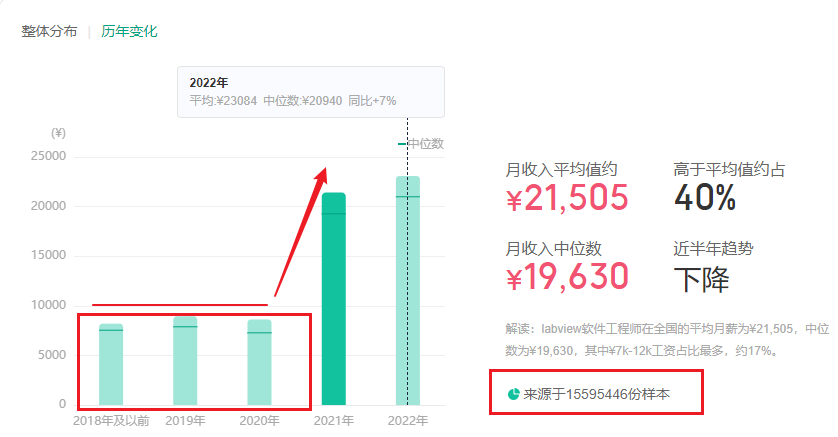Click the 2021年 axis label

click(x=333, y=421)
